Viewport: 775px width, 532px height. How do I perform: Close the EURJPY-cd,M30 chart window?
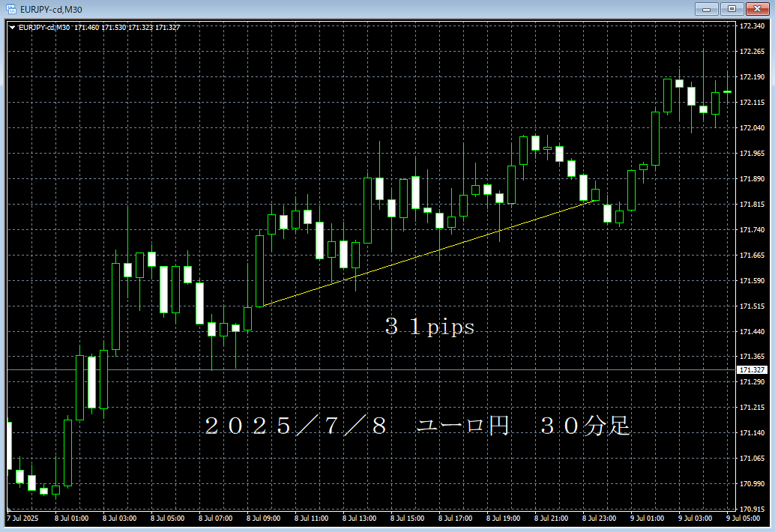click(x=756, y=9)
